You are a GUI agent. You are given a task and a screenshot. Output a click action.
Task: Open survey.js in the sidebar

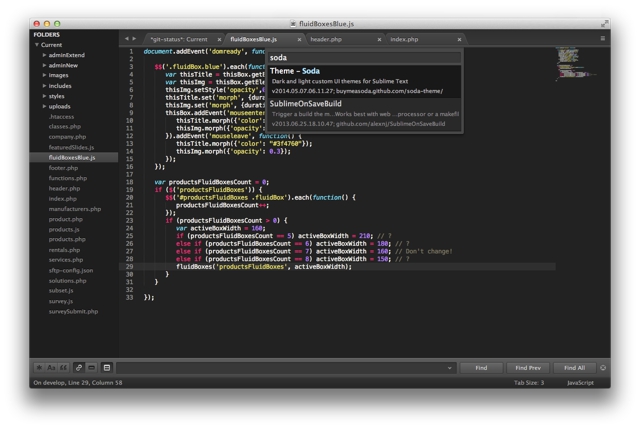click(61, 301)
